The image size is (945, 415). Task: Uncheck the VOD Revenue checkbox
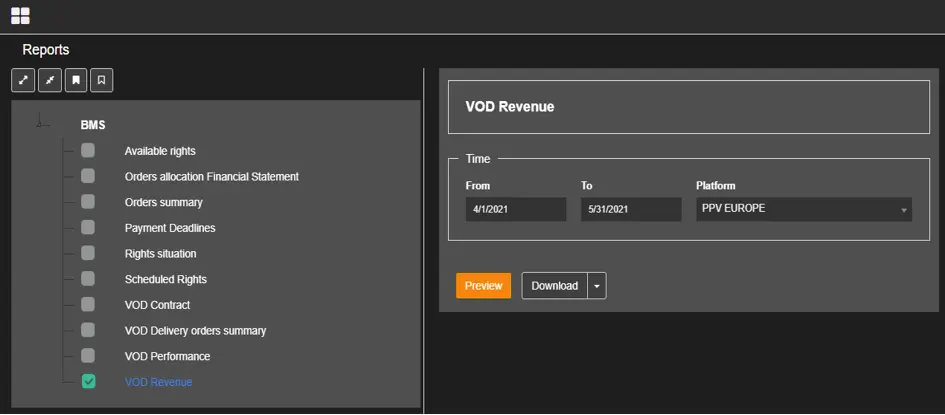pyautogui.click(x=88, y=381)
